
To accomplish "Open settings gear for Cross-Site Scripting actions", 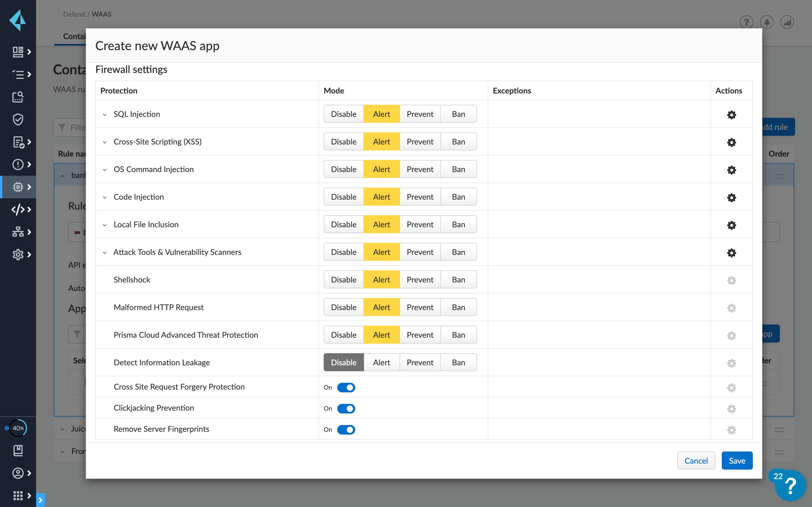I will (731, 142).
